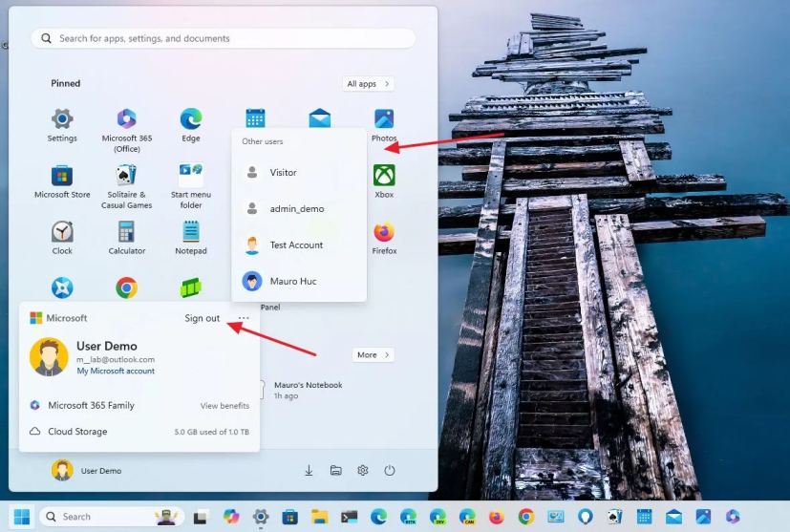Open Settings gear in Start footer
This screenshot has height=532, width=790.
(362, 471)
